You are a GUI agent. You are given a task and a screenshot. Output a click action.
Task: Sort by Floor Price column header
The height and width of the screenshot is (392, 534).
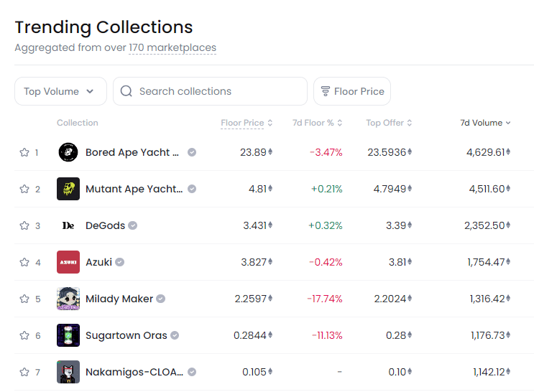point(247,123)
